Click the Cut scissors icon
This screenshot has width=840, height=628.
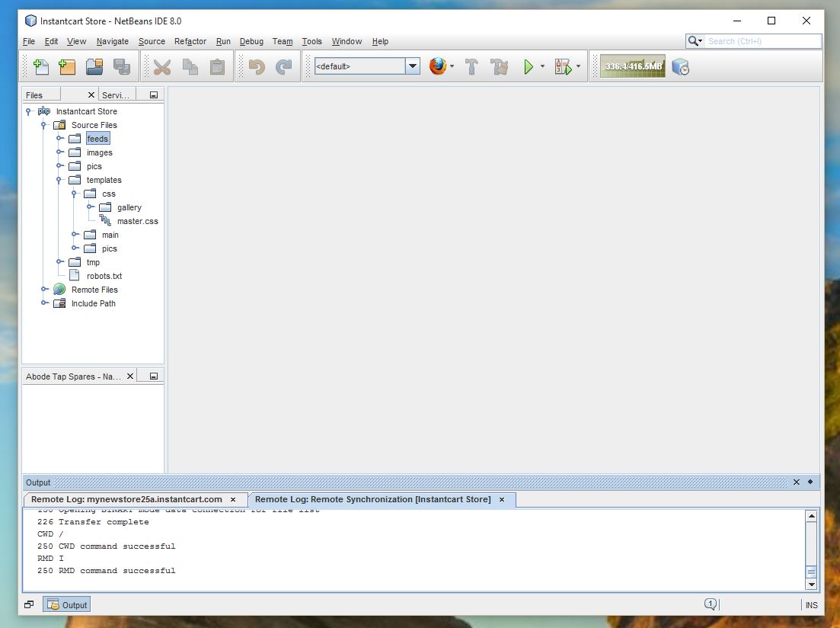click(161, 66)
